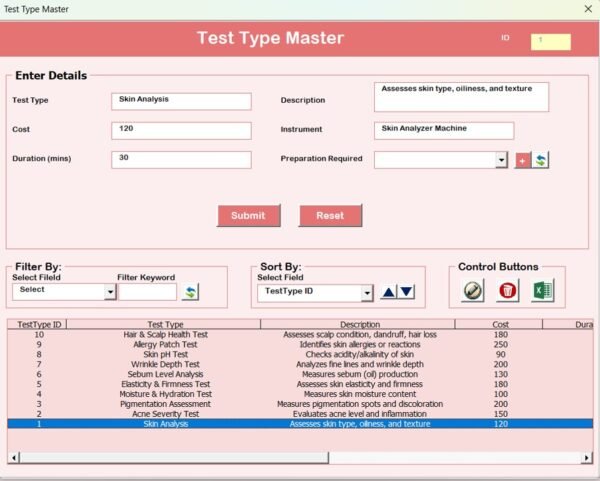Open the Filter By Select field dropdown
This screenshot has height=481, width=600.
click(x=110, y=292)
